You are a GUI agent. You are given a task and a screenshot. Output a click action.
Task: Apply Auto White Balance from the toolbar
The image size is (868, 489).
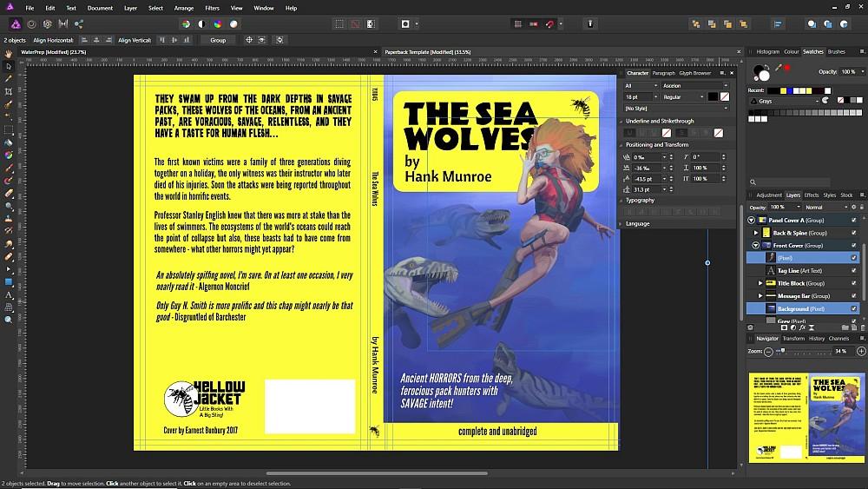click(233, 23)
